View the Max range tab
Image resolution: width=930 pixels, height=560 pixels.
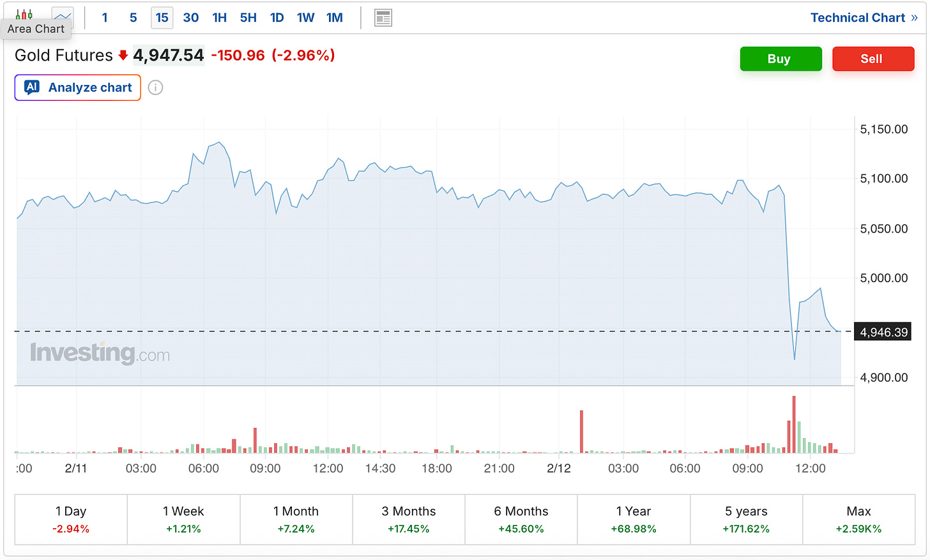click(x=858, y=519)
